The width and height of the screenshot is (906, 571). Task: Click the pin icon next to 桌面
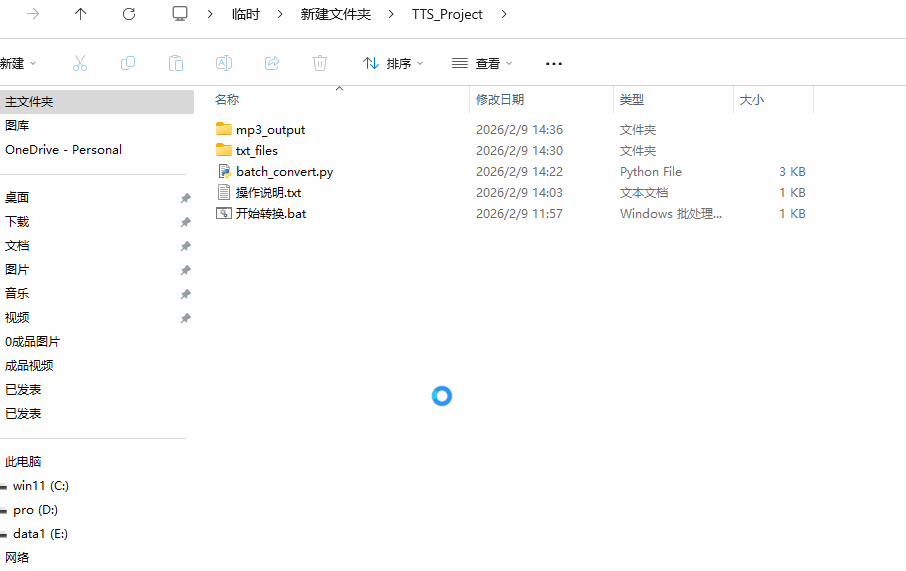point(185,198)
